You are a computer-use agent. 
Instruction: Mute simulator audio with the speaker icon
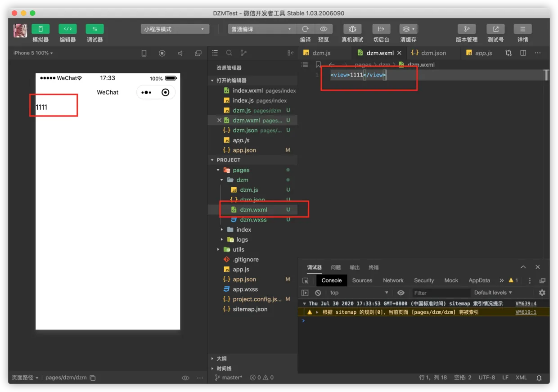click(x=180, y=53)
